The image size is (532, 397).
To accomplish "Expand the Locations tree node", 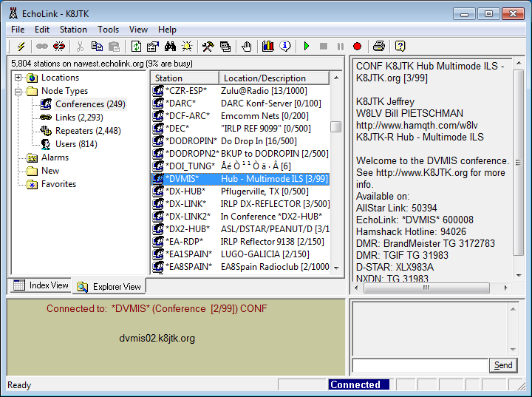I will [18, 78].
